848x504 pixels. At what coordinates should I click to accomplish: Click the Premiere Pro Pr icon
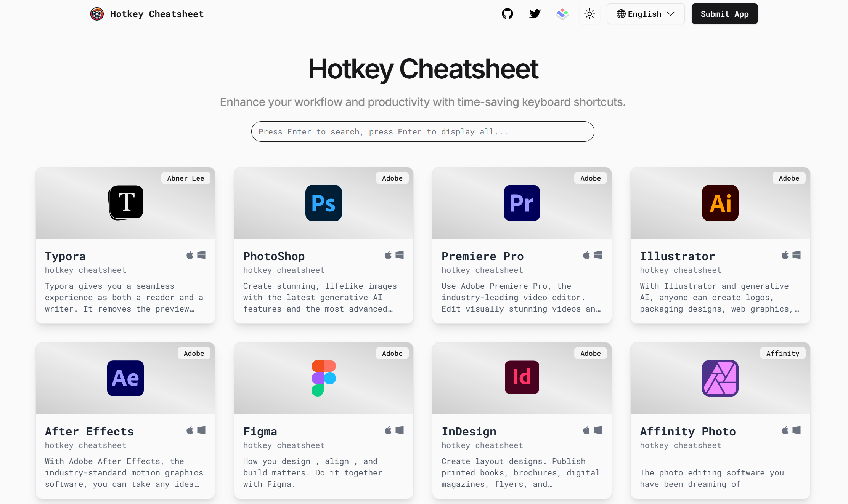[x=522, y=203]
